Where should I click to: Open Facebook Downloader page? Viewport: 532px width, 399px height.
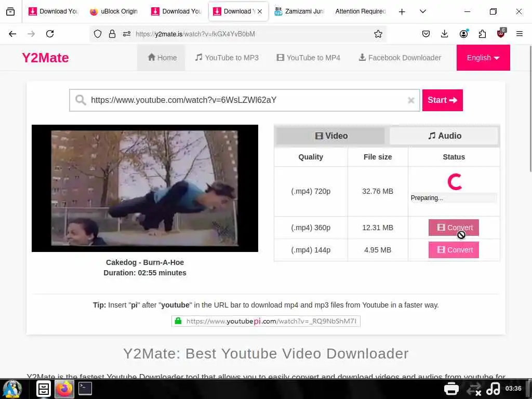tap(400, 58)
